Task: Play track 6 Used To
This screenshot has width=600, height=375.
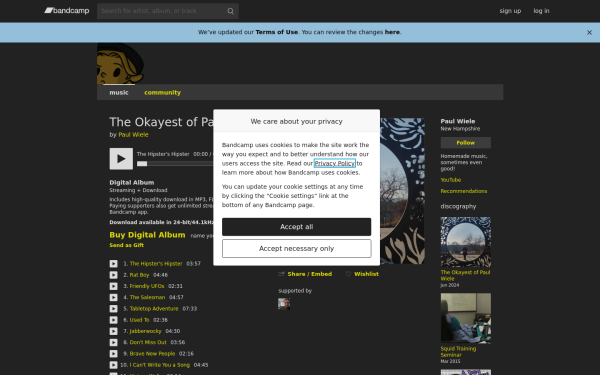Action: tap(114, 320)
